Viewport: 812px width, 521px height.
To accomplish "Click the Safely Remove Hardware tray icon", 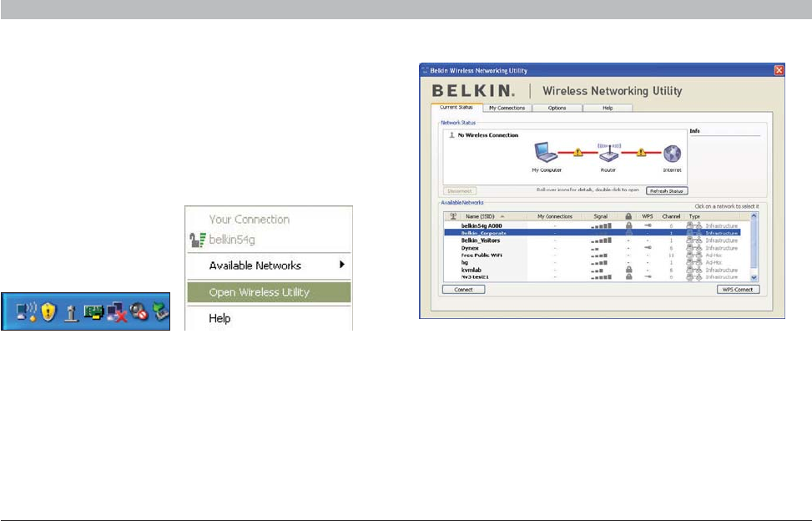I will tap(161, 311).
